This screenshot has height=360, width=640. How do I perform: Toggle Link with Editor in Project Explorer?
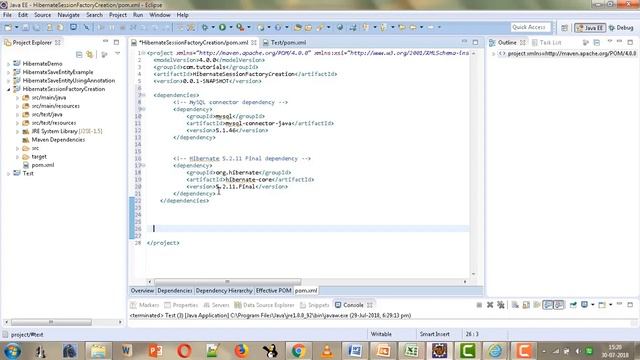(89, 54)
